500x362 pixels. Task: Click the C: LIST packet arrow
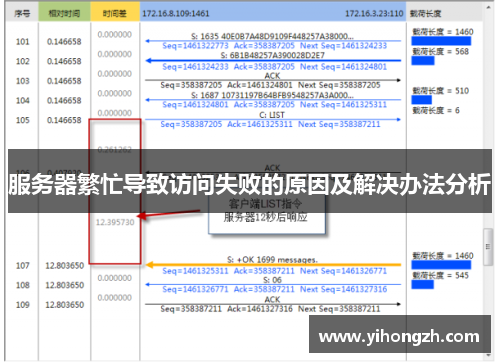pyautogui.click(x=273, y=119)
